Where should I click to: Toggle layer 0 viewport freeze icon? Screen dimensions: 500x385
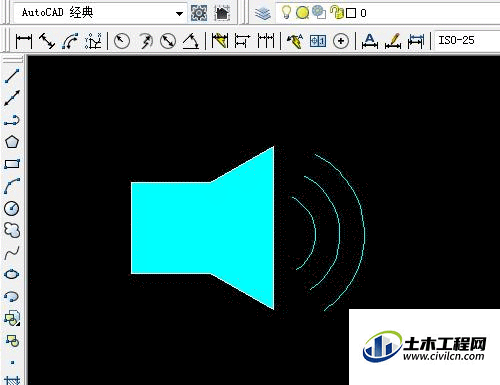[319, 13]
